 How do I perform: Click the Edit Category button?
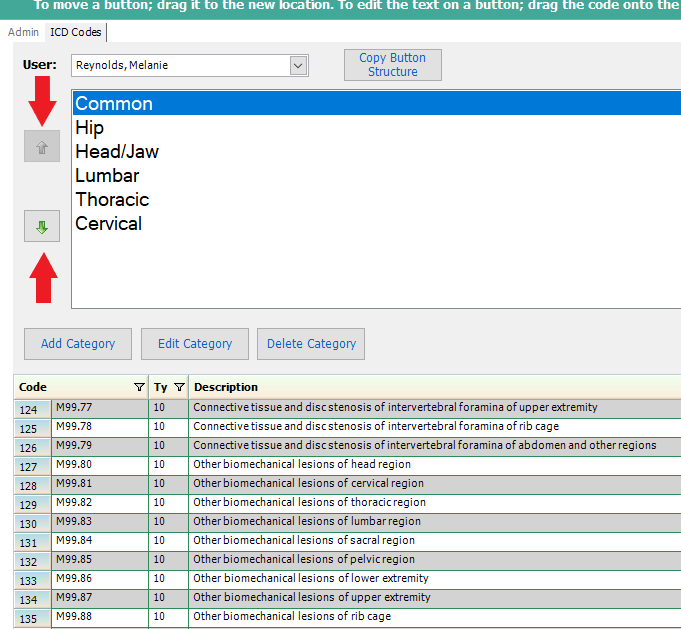point(195,344)
